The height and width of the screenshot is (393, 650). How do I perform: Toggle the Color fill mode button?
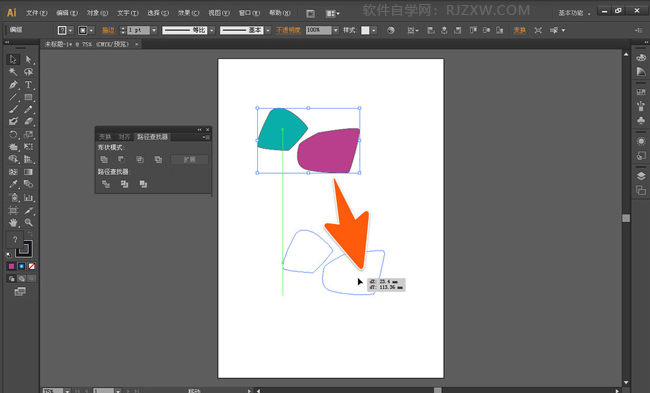point(12,266)
